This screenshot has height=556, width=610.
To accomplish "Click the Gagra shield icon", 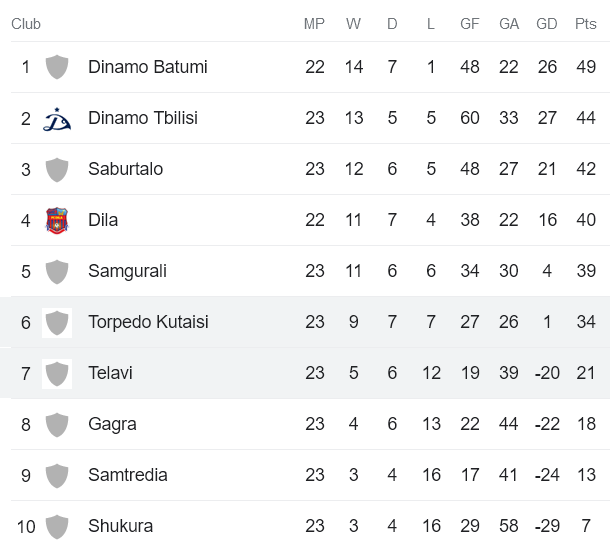I will pos(57,425).
